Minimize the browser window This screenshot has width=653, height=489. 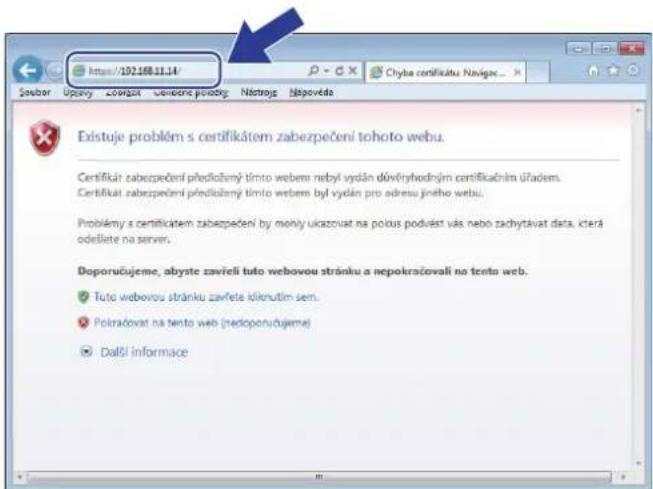(578, 49)
